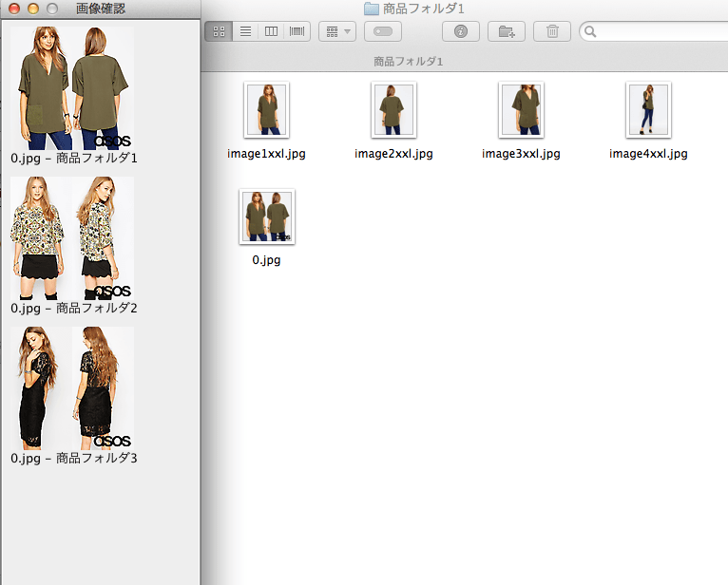Click label 0.jpg – 商品フォルダ2
728x585 pixels.
pyautogui.click(x=74, y=308)
